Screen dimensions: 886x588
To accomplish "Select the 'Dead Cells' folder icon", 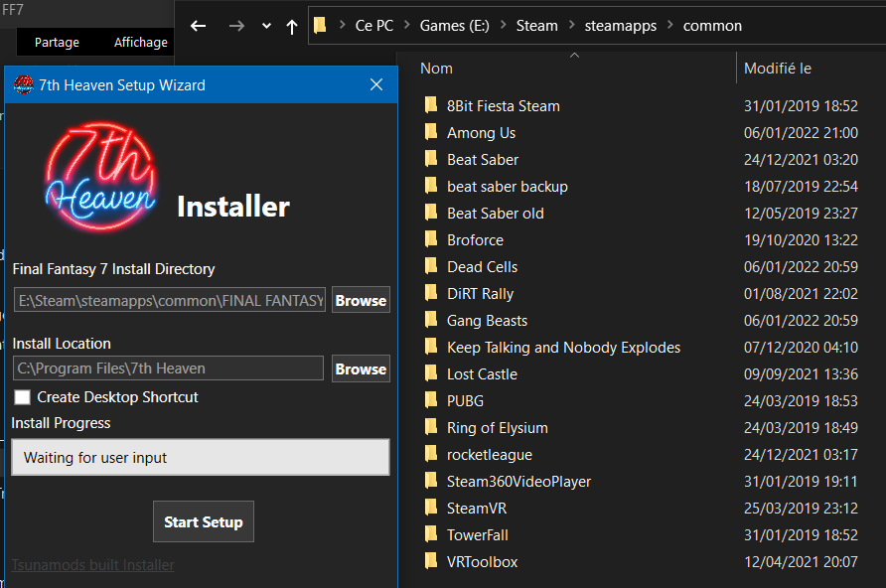I will click(x=431, y=266).
